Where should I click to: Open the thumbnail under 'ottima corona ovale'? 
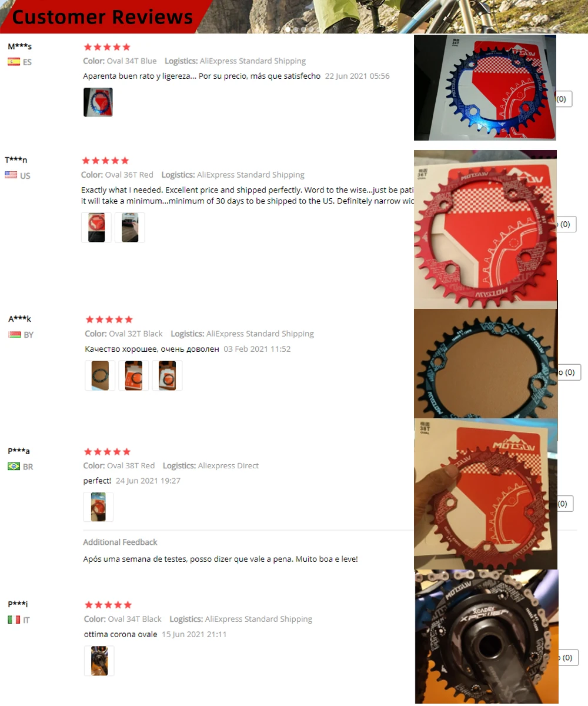[99, 661]
